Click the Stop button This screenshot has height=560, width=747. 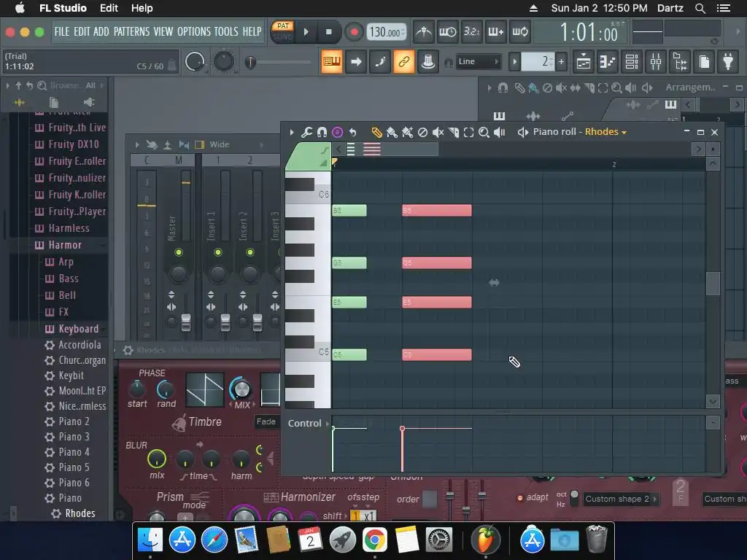(x=329, y=32)
